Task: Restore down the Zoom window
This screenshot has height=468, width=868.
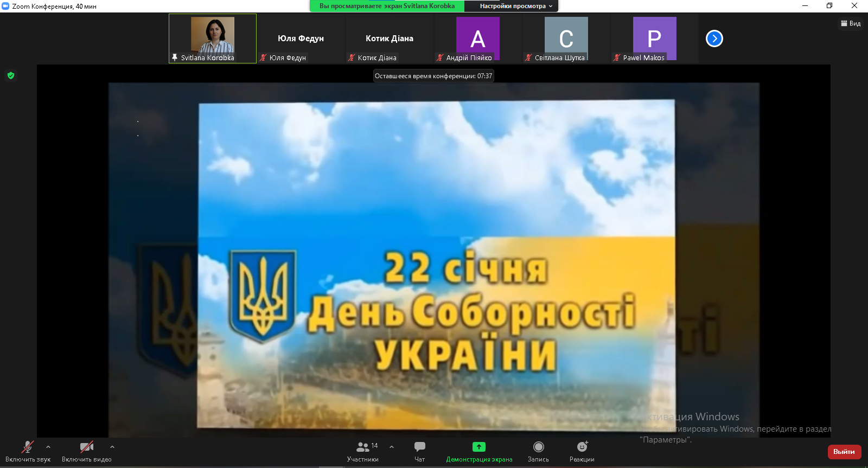Action: 829,6
